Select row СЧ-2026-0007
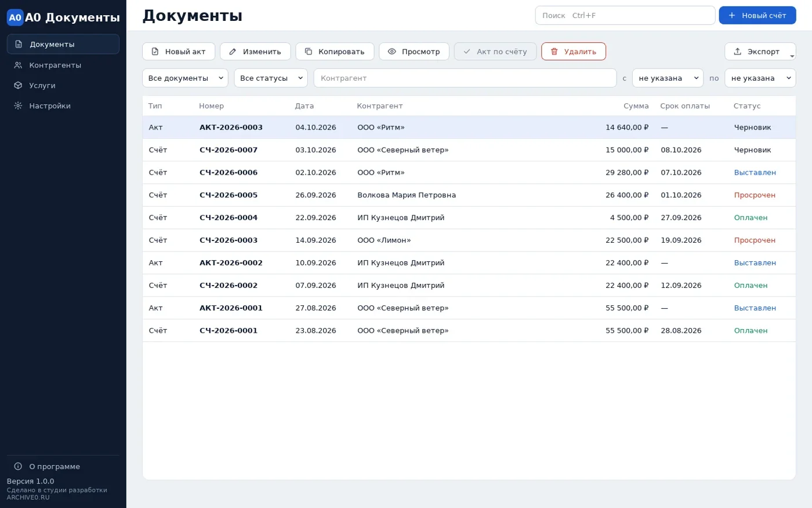This screenshot has height=508, width=812. pos(469,150)
